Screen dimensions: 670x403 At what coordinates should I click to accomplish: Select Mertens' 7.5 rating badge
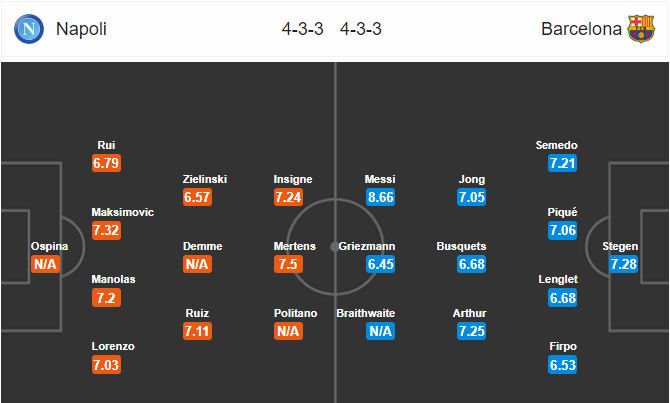click(x=288, y=264)
